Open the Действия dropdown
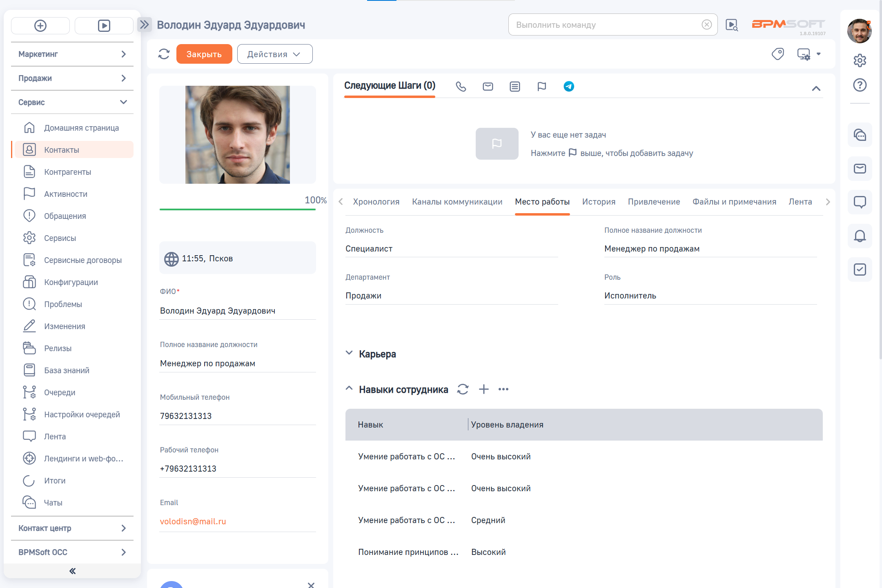Screen dimensions: 882x588 (x=274, y=54)
